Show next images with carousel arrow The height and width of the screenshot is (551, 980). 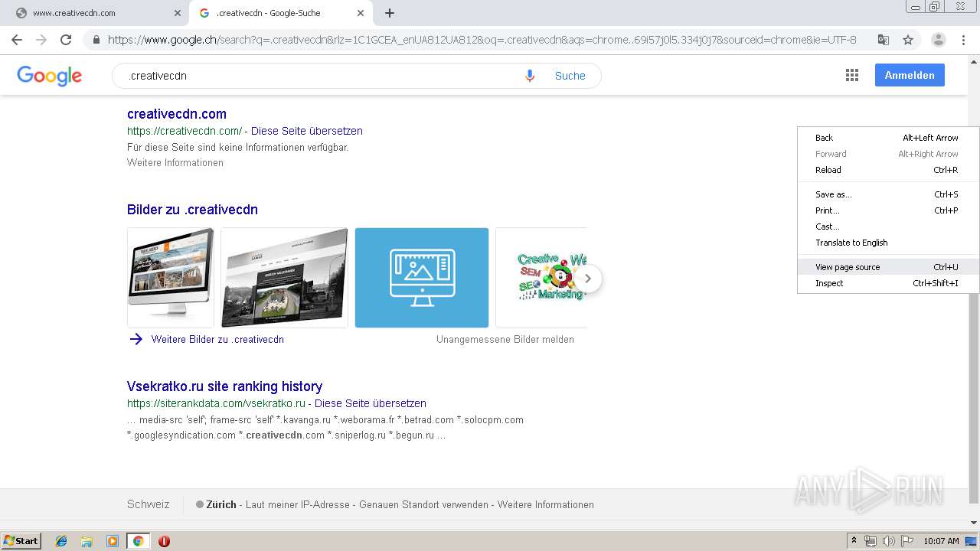[x=587, y=279]
